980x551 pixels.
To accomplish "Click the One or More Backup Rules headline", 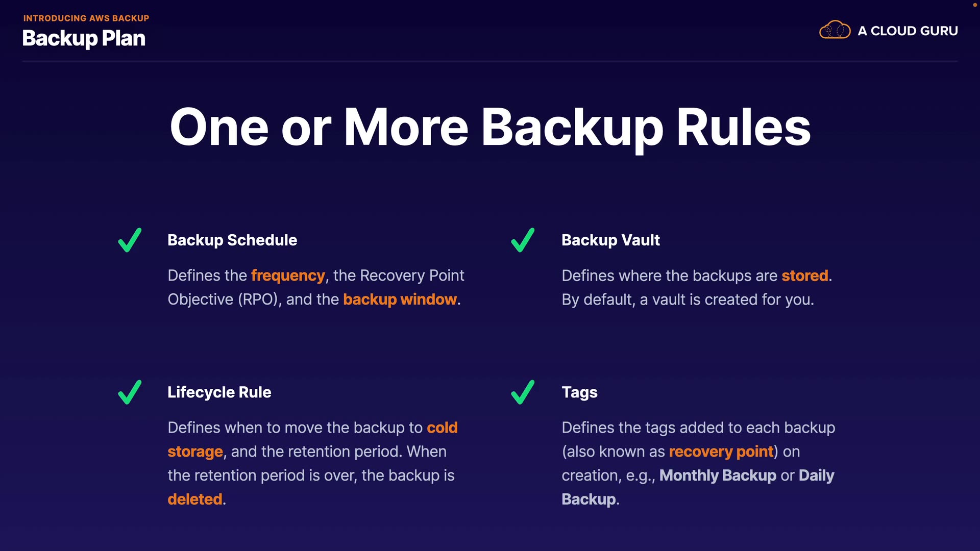I will [490, 128].
